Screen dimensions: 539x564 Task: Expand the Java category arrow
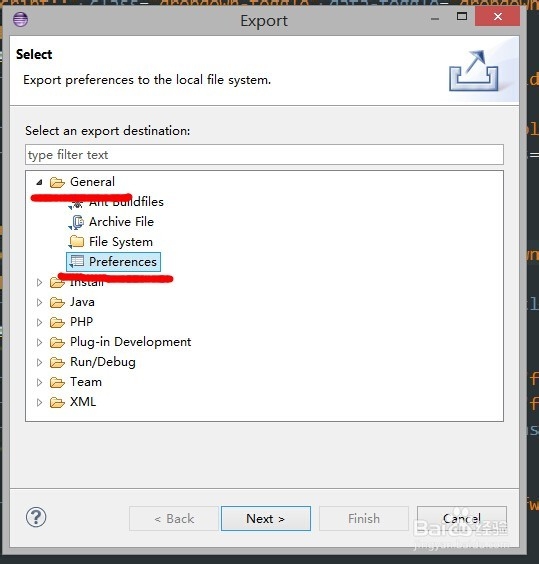click(39, 303)
